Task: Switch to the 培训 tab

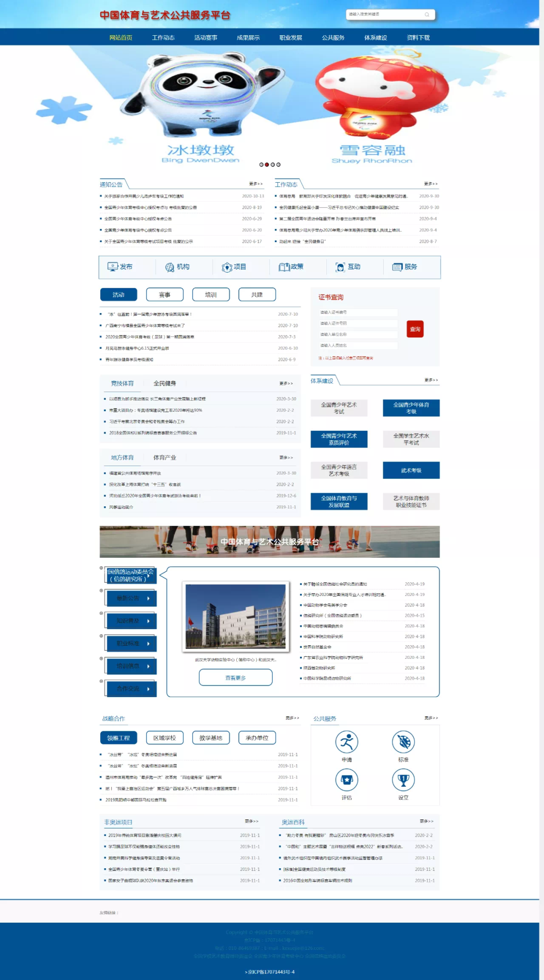Action: point(211,294)
